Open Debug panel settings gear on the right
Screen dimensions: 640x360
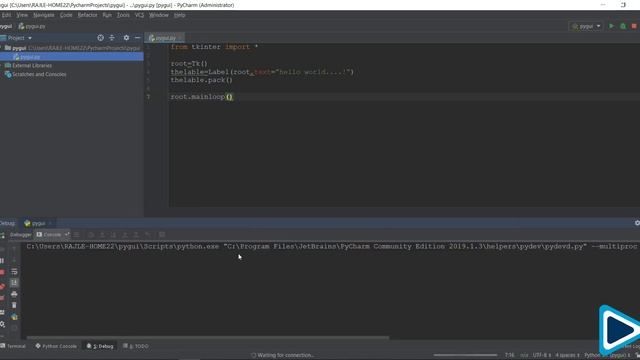pos(637,223)
